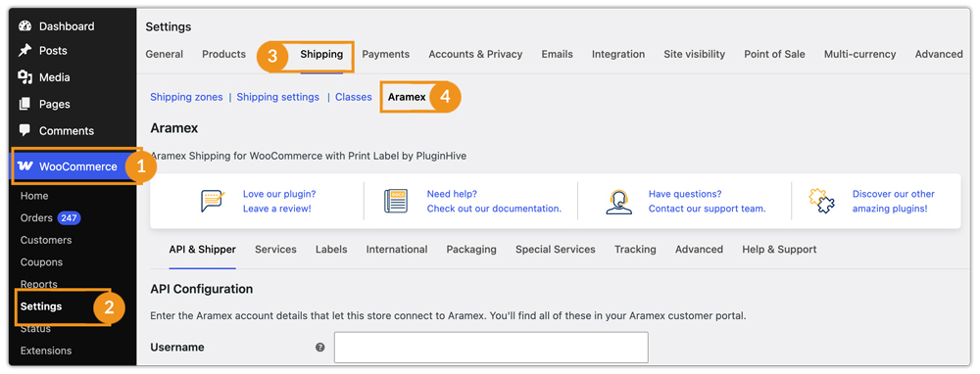The image size is (980, 374).
Task: Click the documentation book icon
Action: pyautogui.click(x=396, y=201)
